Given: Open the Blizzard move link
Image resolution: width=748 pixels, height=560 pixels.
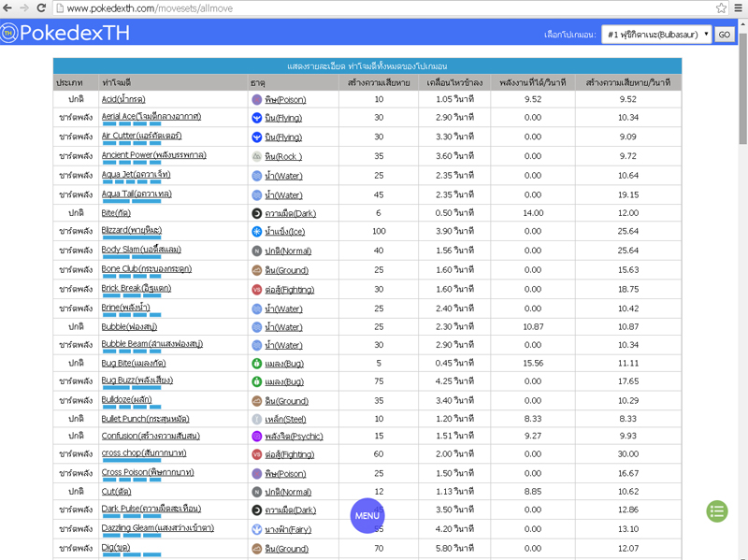Looking at the screenshot, I should (x=131, y=230).
